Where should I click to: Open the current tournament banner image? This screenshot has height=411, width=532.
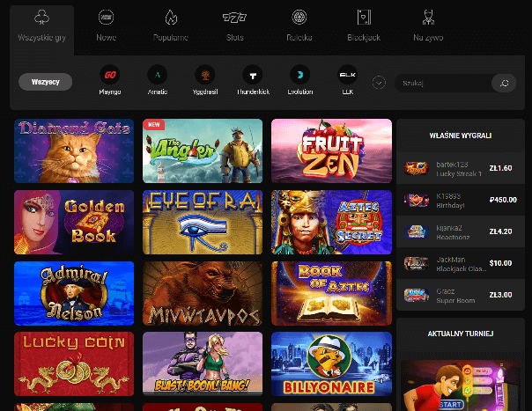coord(461,385)
